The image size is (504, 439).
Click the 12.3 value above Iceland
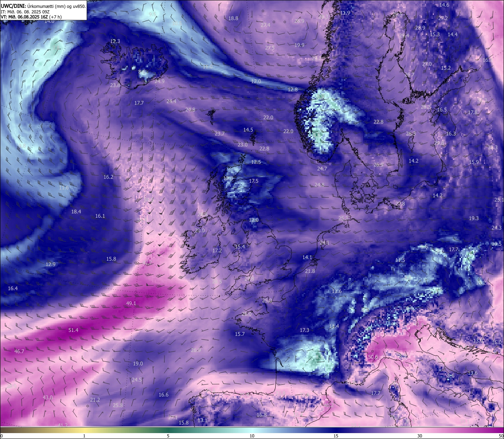pyautogui.click(x=115, y=41)
